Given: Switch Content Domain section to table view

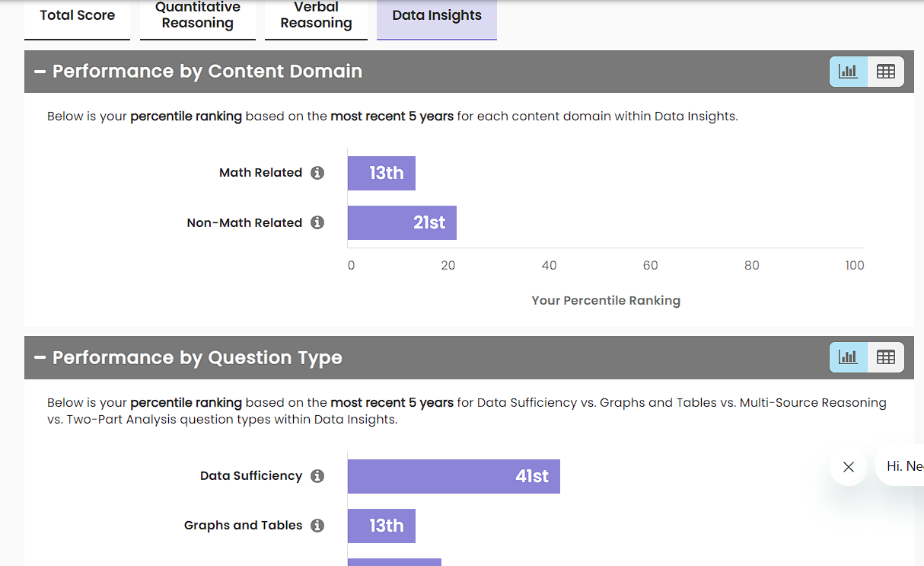Looking at the screenshot, I should click(885, 72).
